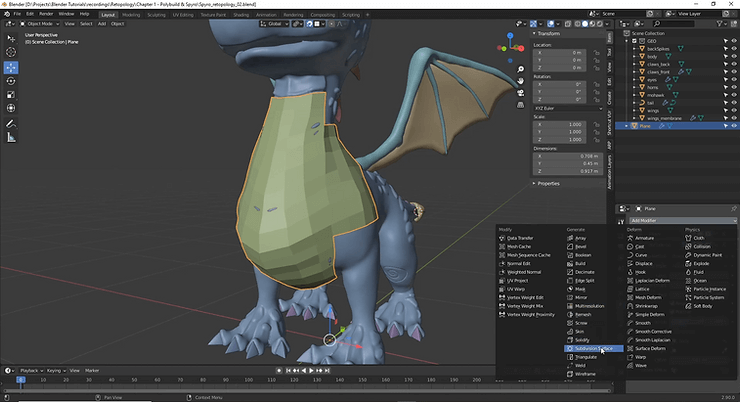
Task: Hide the wings object via eye icon
Action: pyautogui.click(x=734, y=110)
